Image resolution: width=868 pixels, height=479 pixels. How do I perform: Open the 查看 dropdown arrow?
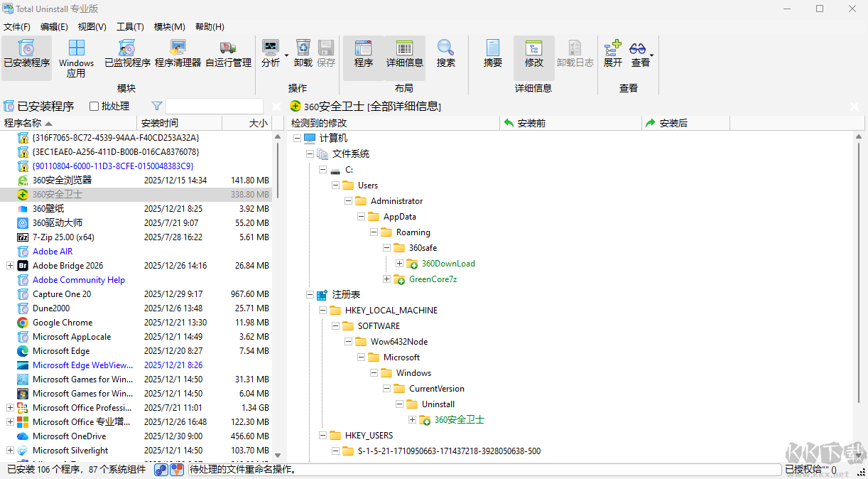[651, 55]
